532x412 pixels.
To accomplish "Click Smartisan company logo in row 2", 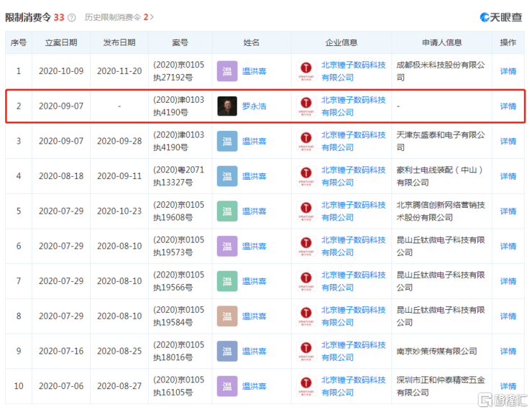I will (x=306, y=106).
